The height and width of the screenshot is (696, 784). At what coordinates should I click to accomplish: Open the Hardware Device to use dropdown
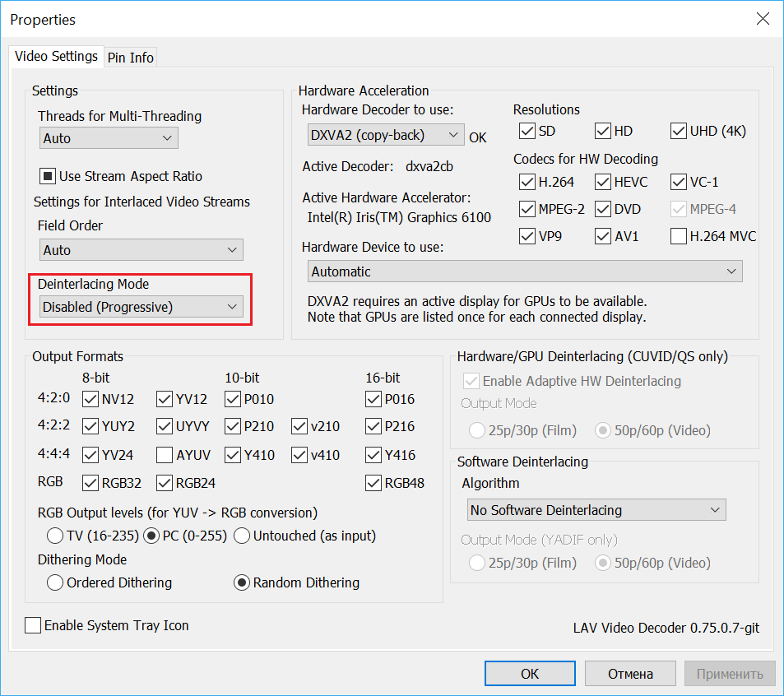(x=525, y=271)
